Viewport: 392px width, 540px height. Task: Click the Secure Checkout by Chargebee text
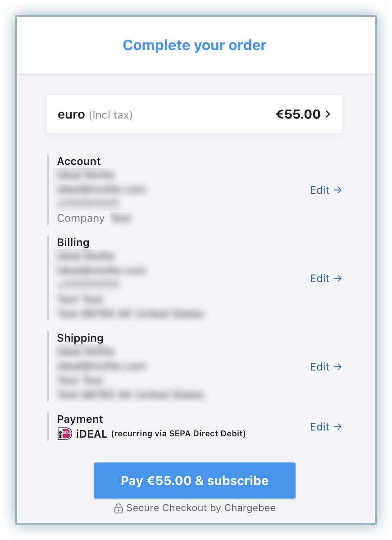pyautogui.click(x=201, y=508)
